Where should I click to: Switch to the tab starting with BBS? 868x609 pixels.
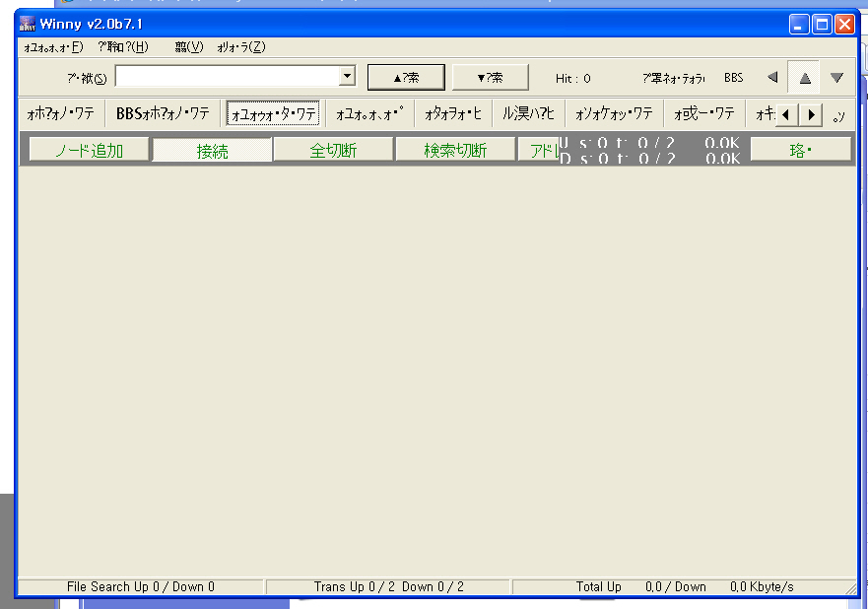pyautogui.click(x=163, y=114)
